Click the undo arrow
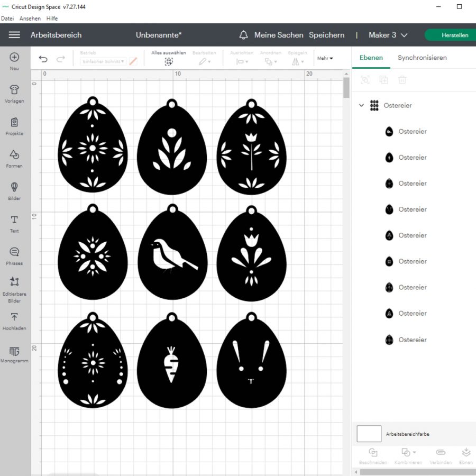This screenshot has height=476, width=476. pos(43,59)
